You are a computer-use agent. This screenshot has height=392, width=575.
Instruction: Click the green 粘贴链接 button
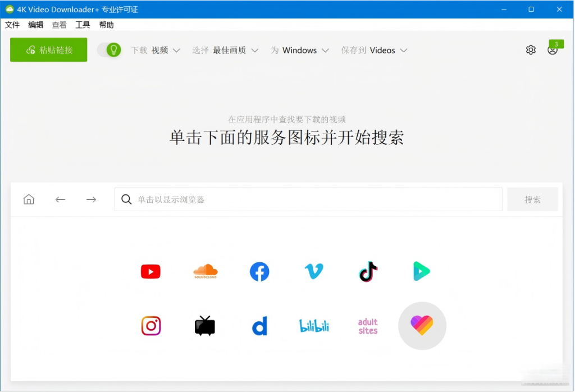tap(48, 50)
